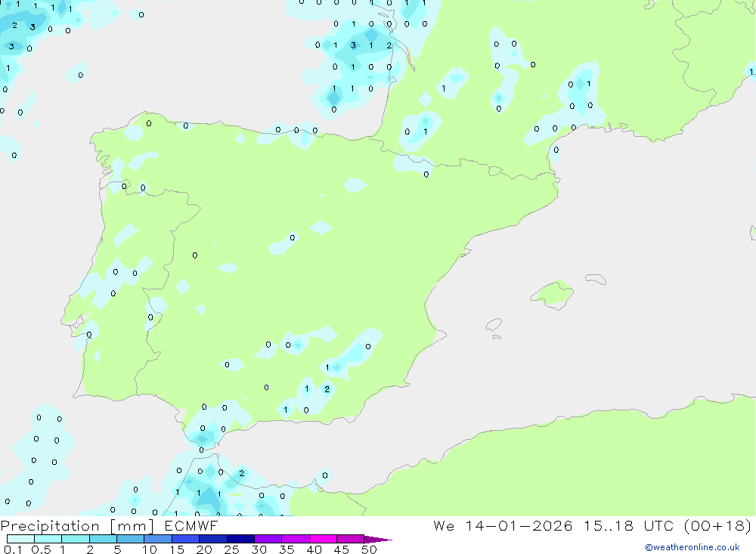Click the '(00+18)' forecast offset text
Viewport: 756px width, 554px height.
coord(718,525)
